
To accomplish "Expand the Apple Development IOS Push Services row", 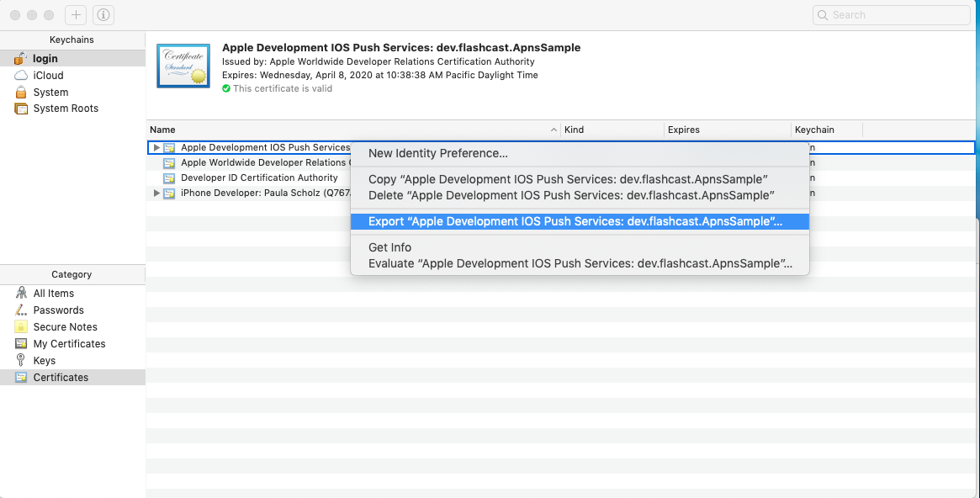I will (x=156, y=148).
